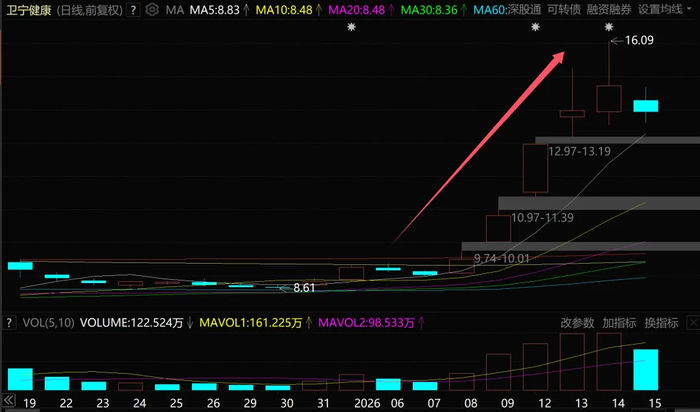
Task: Click 换指标 to switch indicator
Action: pos(661,323)
